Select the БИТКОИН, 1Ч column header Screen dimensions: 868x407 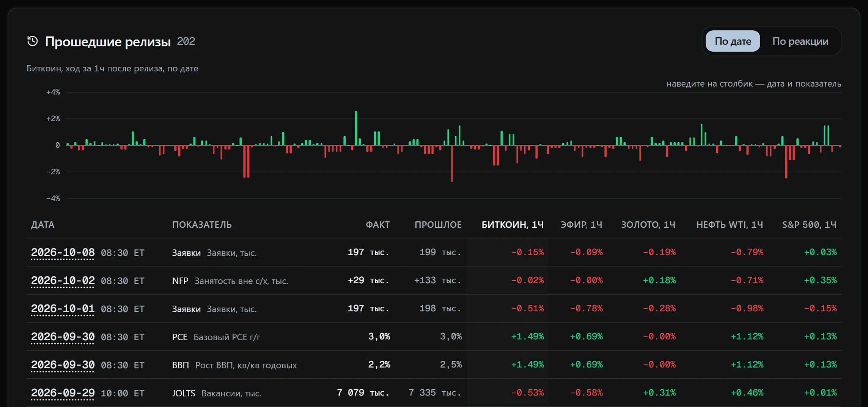point(513,225)
